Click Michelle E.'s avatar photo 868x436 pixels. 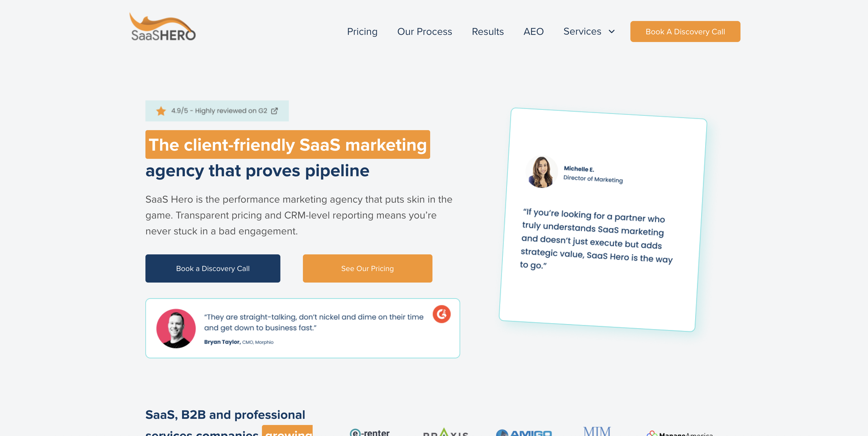tap(542, 172)
